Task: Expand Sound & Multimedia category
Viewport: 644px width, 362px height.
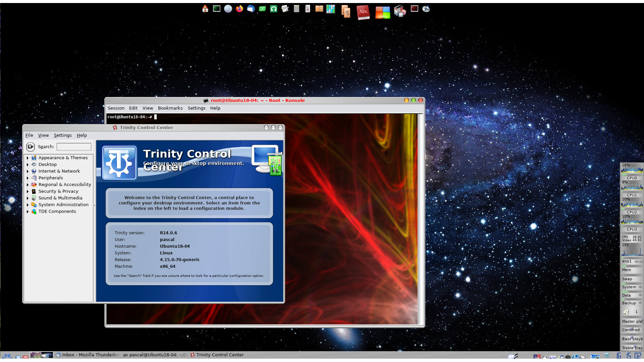Action: 28,198
